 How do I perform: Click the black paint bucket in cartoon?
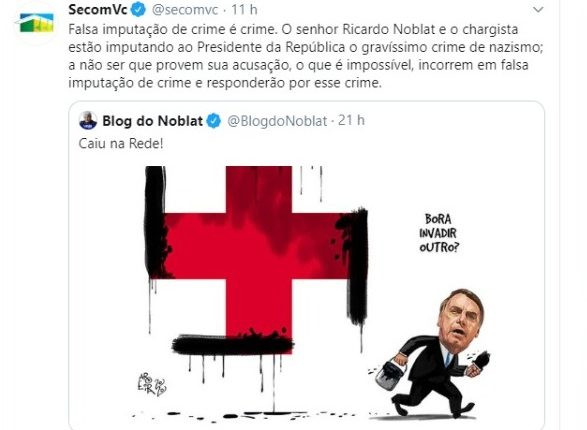pos(390,373)
